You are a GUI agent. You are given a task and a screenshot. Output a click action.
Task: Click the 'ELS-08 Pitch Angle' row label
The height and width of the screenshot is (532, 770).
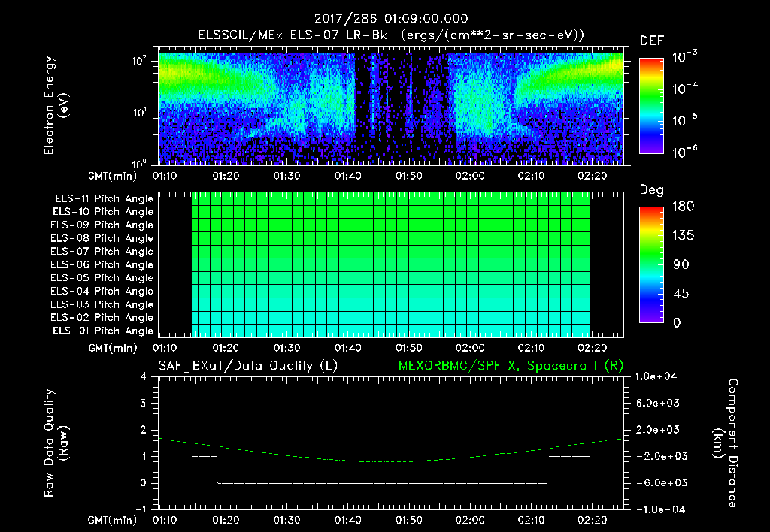pyautogui.click(x=102, y=238)
